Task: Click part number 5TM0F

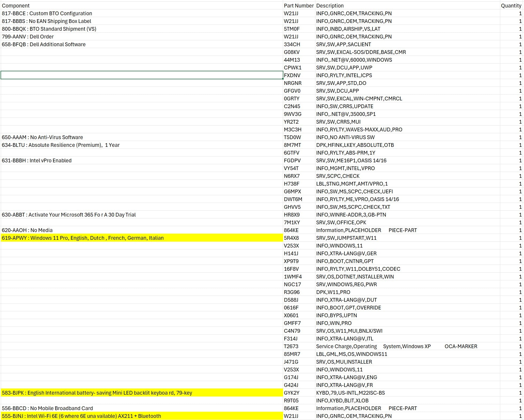Action: (x=299, y=29)
